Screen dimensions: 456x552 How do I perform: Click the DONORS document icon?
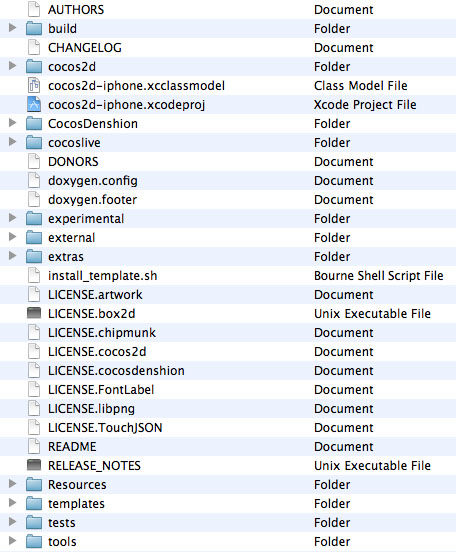(34, 161)
